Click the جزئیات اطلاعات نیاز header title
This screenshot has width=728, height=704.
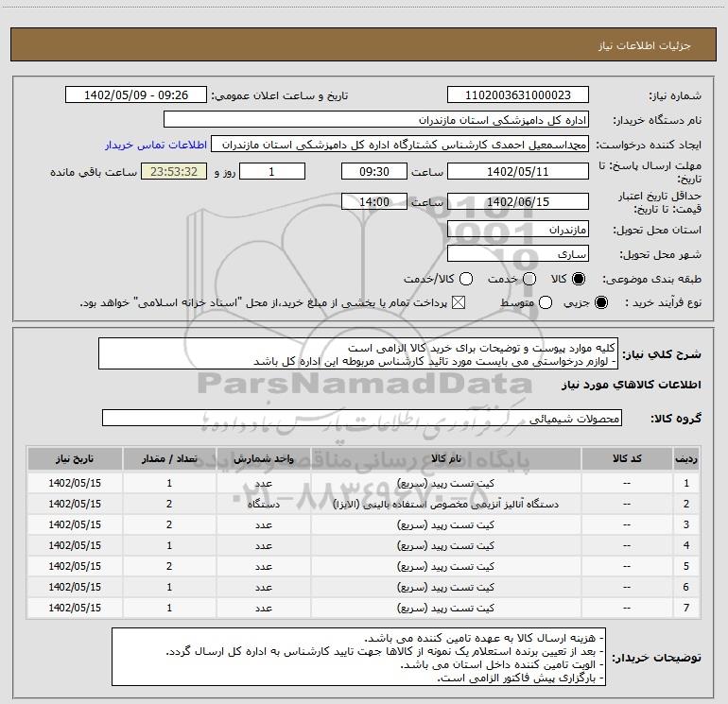coord(645,45)
